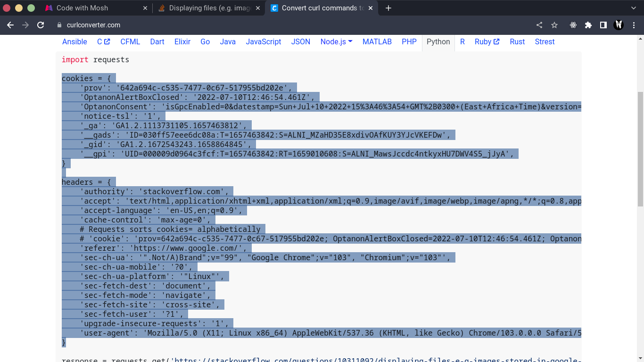Choose Rust output language
The width and height of the screenshot is (644, 362).
517,41
